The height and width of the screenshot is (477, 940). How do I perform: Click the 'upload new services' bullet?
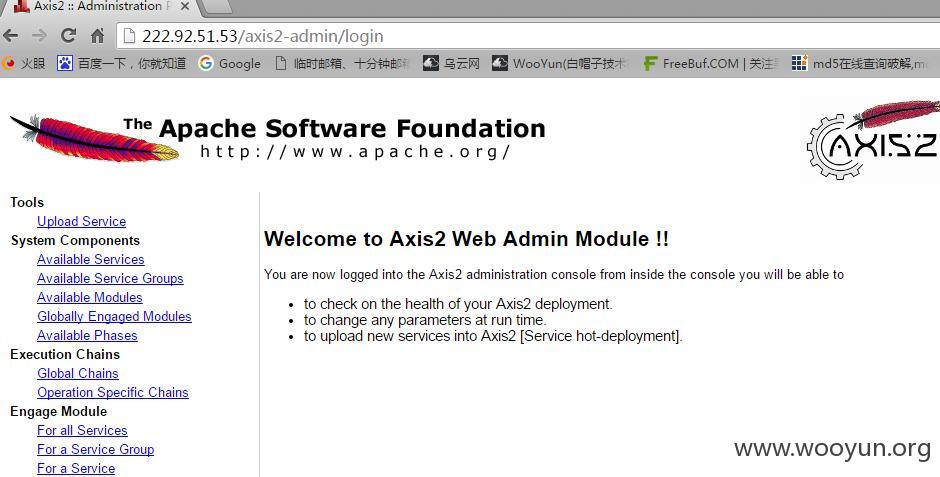click(x=493, y=336)
